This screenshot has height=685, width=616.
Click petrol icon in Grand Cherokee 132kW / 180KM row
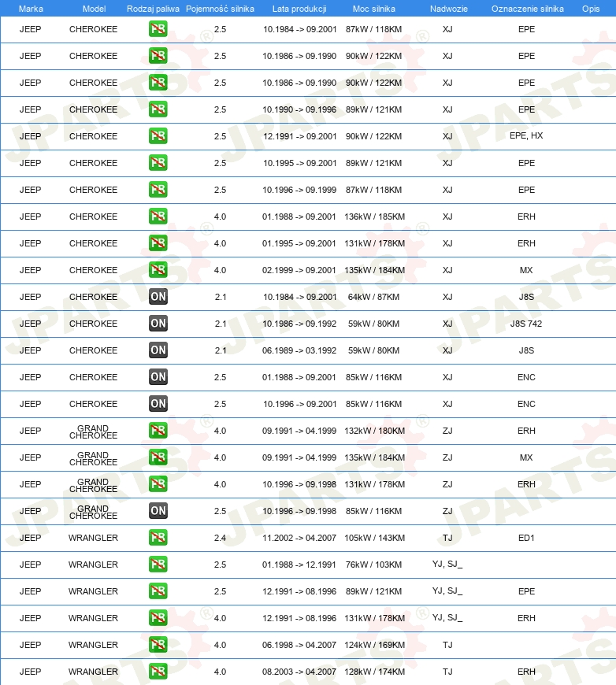[158, 431]
